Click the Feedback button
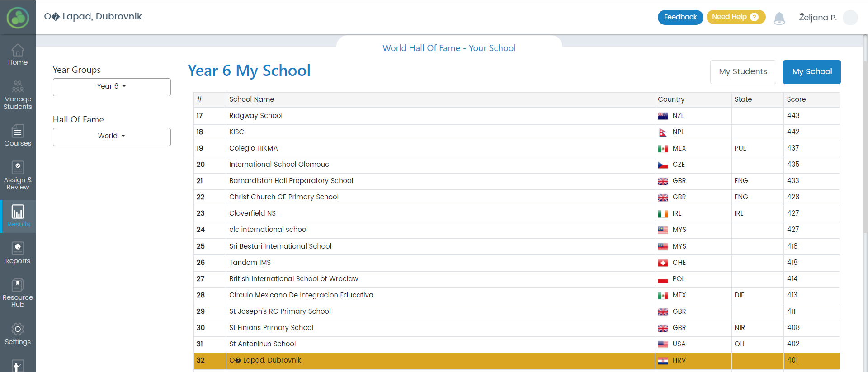Screen dimensions: 868x372 coord(680,17)
